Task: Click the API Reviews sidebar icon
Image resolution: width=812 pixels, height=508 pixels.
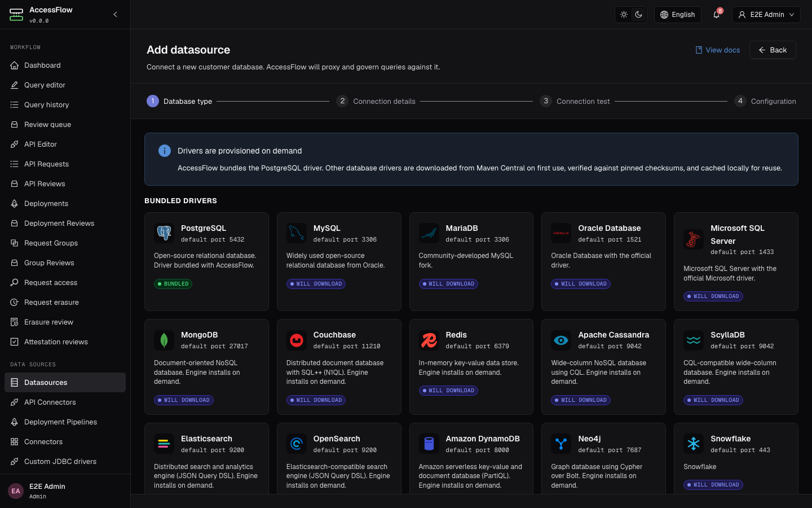Action: pyautogui.click(x=15, y=184)
